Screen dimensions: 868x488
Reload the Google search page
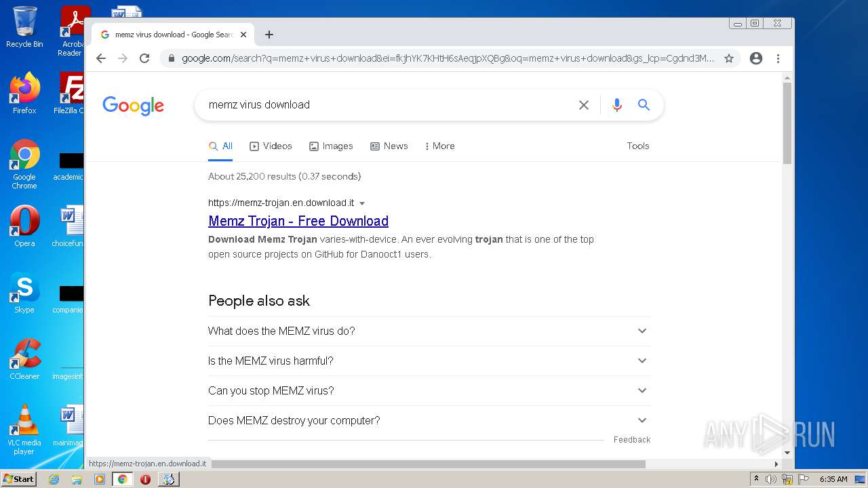144,58
